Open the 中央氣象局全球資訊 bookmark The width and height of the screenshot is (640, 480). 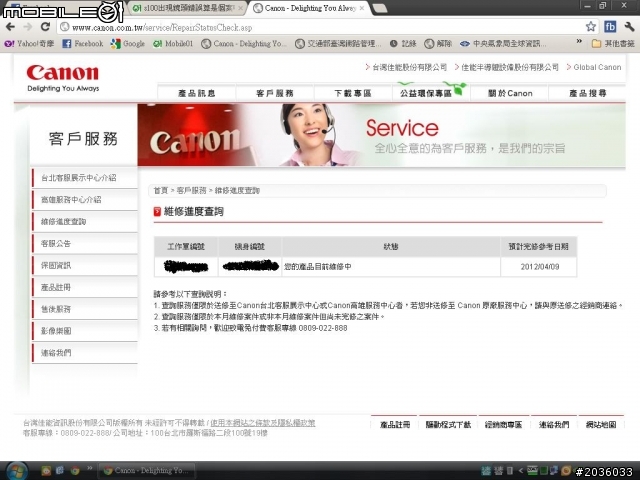pos(503,43)
